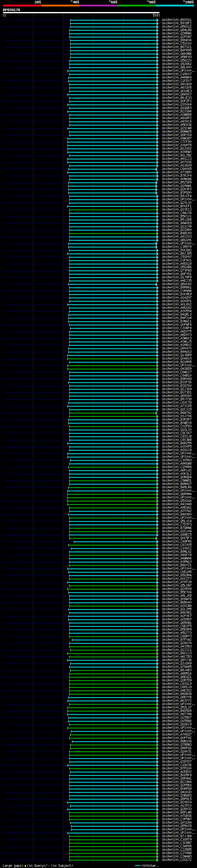
Task: Open hit UniRef100_B9SV11
Action: point(176,20)
